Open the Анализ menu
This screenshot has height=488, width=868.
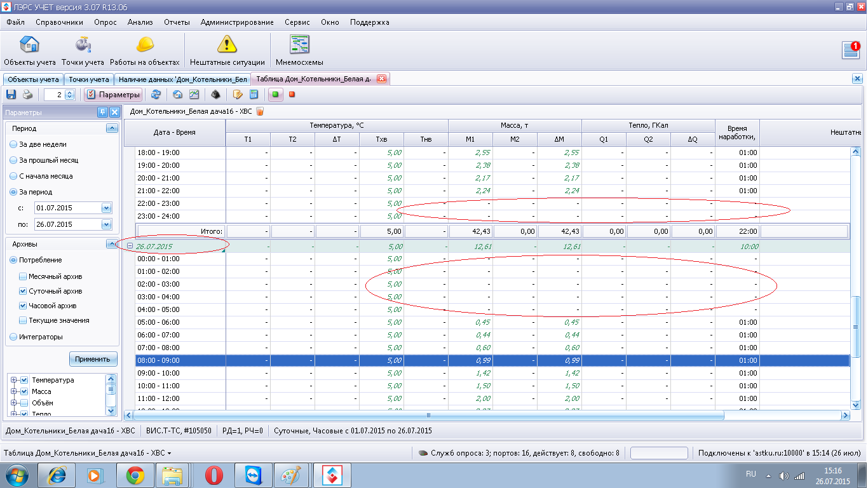point(140,22)
